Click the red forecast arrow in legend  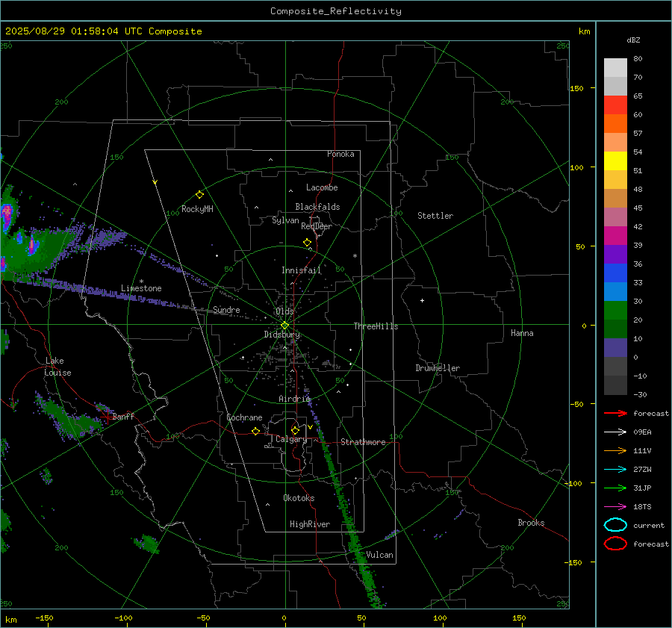point(615,413)
